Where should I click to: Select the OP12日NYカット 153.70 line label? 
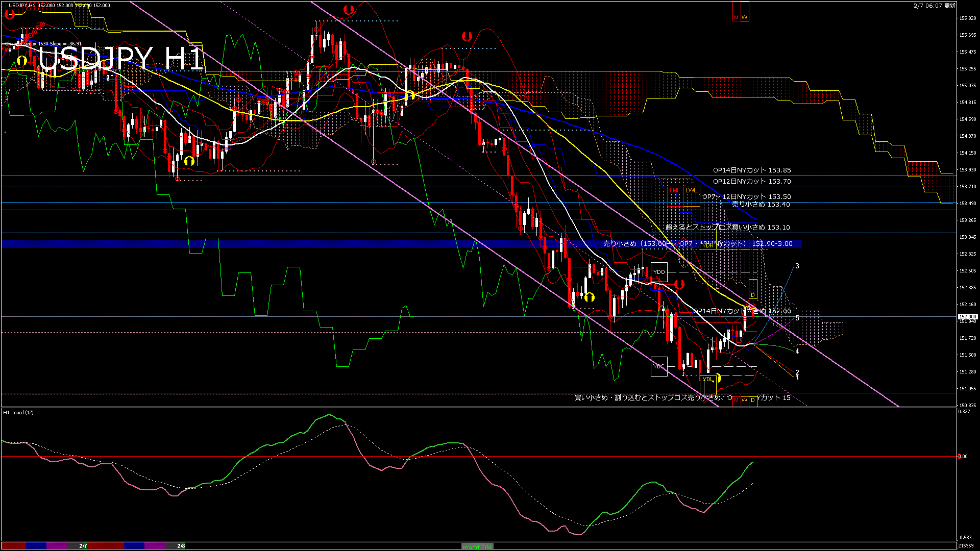(751, 182)
